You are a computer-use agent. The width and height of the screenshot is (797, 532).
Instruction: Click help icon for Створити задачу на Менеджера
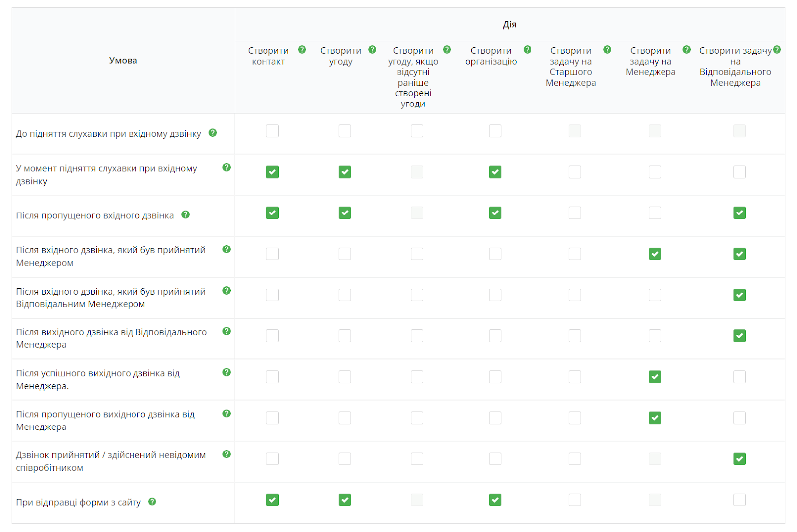click(x=687, y=50)
